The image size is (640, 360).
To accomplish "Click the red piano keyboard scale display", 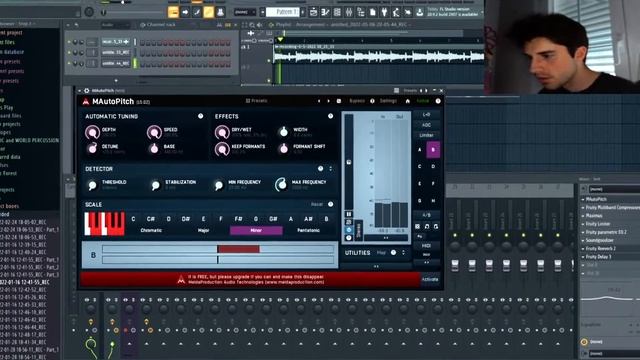I will point(104,224).
